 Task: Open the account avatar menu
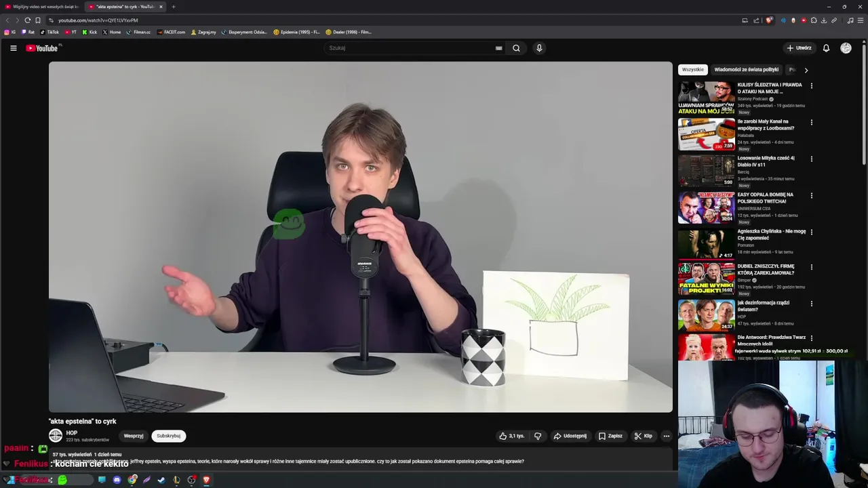coord(846,48)
